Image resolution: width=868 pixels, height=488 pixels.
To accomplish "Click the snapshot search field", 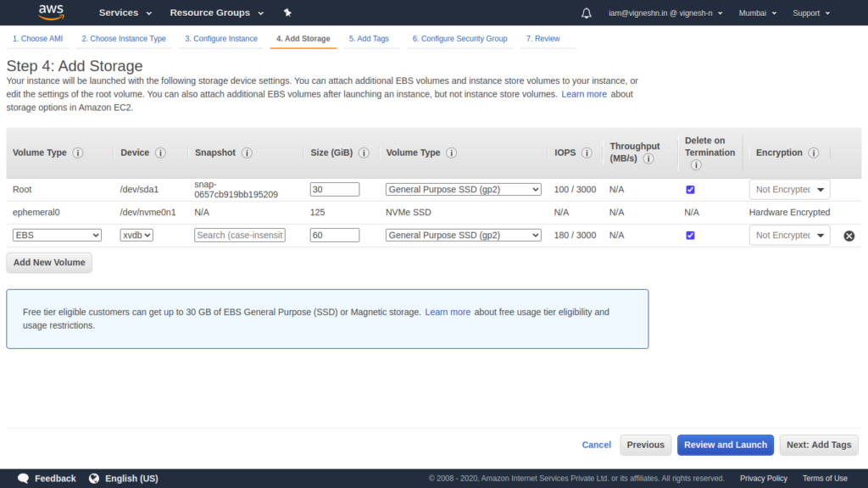I will [240, 236].
